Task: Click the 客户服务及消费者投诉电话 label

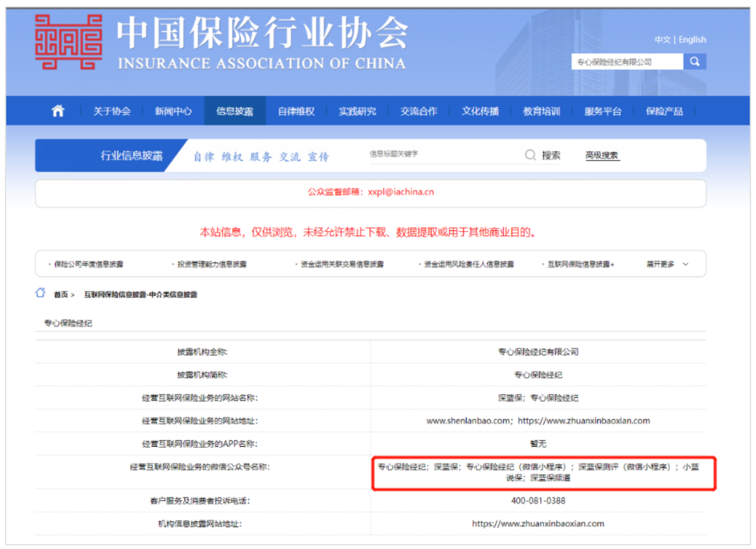Action: [x=199, y=501]
